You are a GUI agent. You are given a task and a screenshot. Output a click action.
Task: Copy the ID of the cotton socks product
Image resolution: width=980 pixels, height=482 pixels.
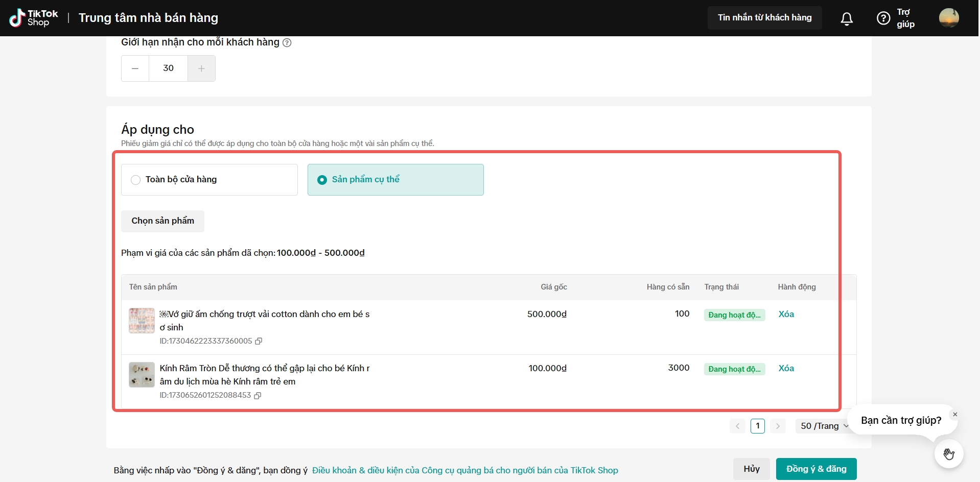[259, 341]
